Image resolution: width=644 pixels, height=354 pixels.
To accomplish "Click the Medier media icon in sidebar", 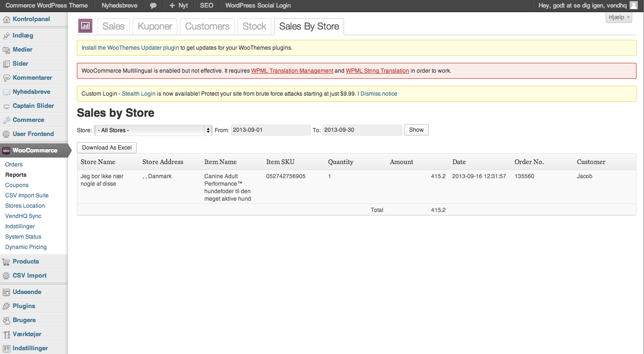I will (6, 50).
